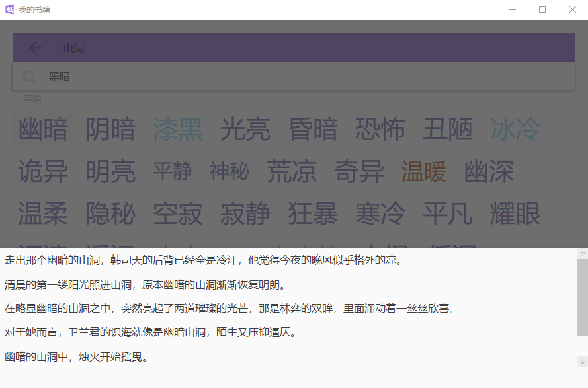Click the word 幽深
Image resolution: width=588 pixels, height=388 pixels.
[x=489, y=171]
